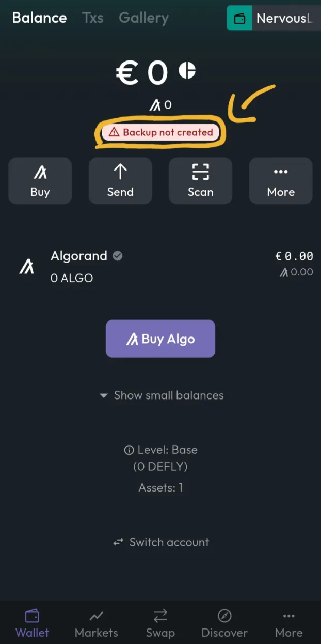Open the NervousL wallet account selector

coord(274,19)
